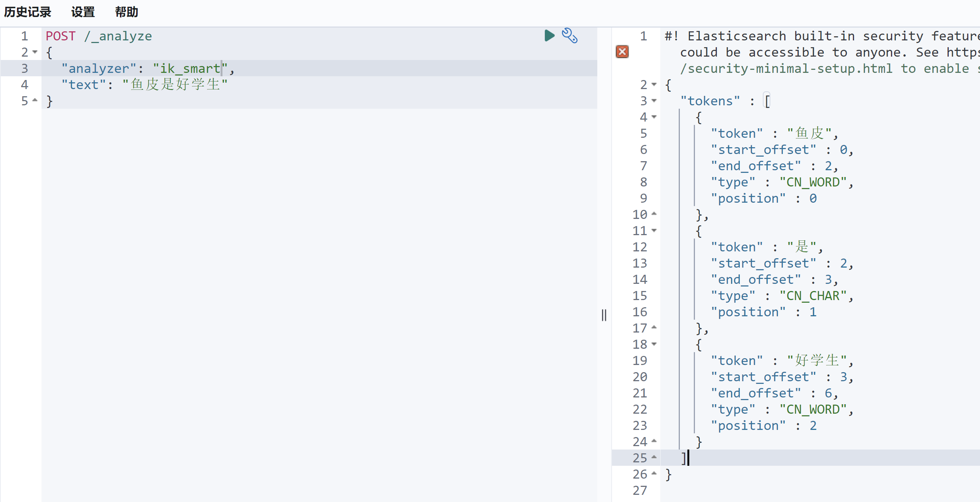
Task: Click "position" : 1 on output line 16
Action: pyautogui.click(x=764, y=312)
